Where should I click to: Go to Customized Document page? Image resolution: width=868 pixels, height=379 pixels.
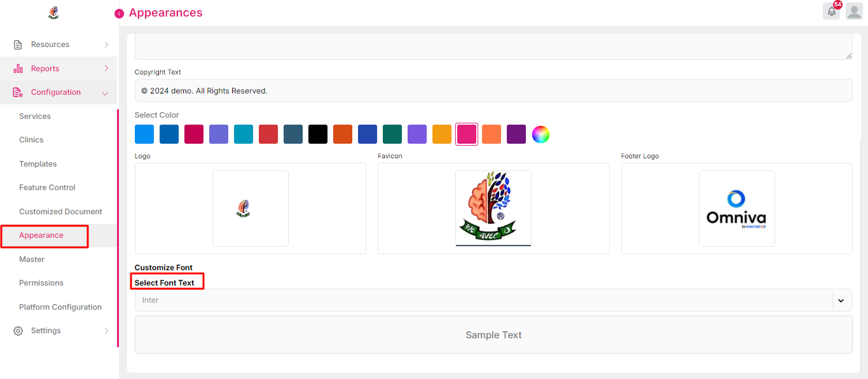pos(60,212)
